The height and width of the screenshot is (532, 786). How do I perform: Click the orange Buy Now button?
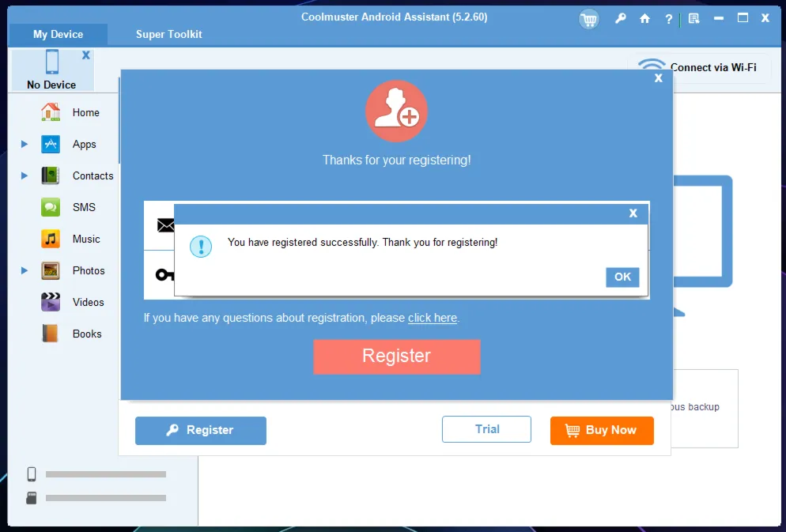tap(602, 430)
